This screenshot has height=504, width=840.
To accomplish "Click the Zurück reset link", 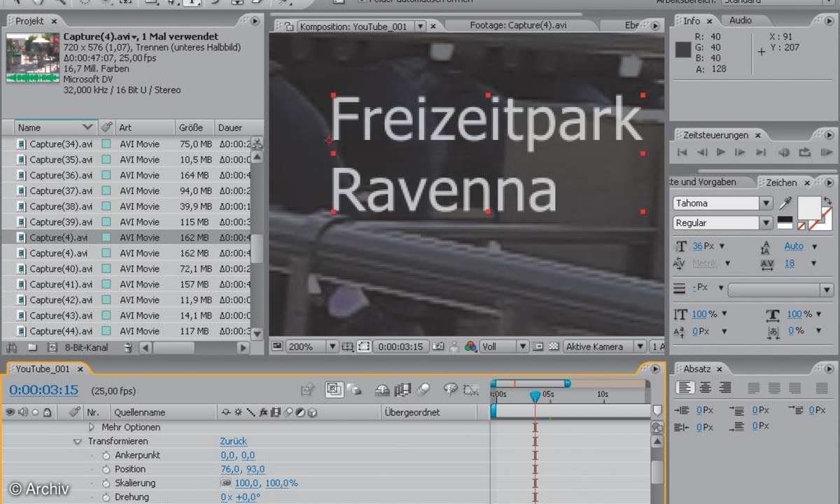I will tap(233, 441).
